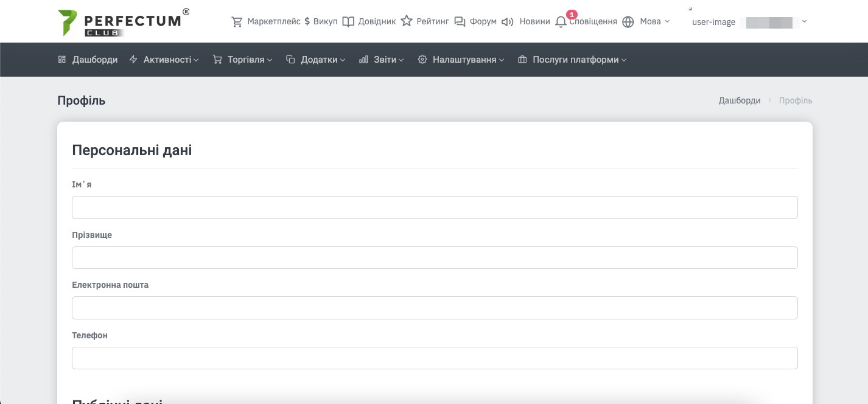The image size is (868, 404).
Task: Open the user account dropdown chevron
Action: point(804,22)
